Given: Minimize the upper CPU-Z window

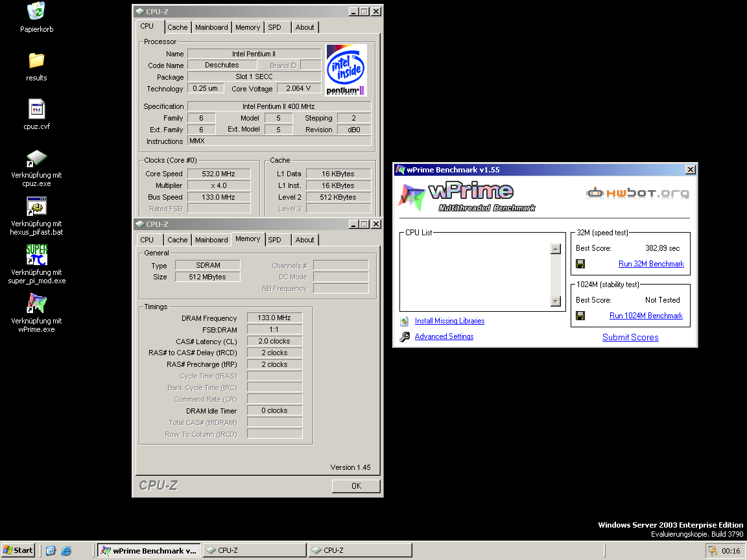Looking at the screenshot, I should [x=353, y=12].
